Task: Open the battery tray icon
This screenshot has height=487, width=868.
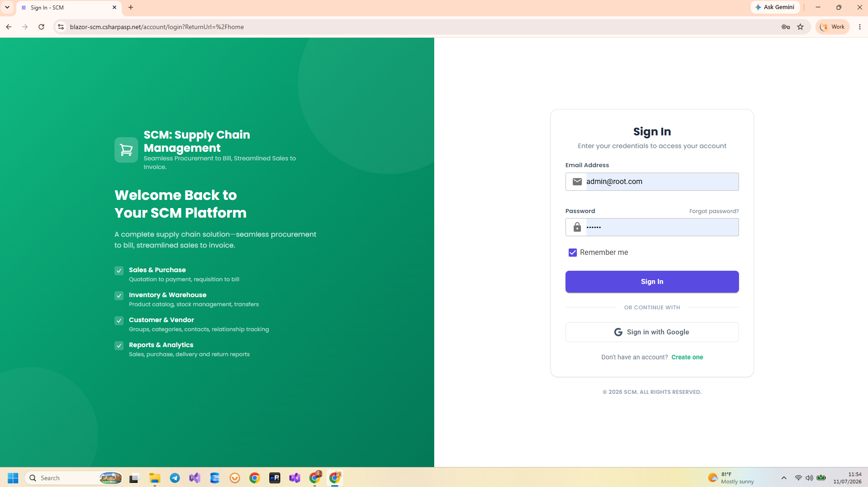Action: (x=821, y=478)
